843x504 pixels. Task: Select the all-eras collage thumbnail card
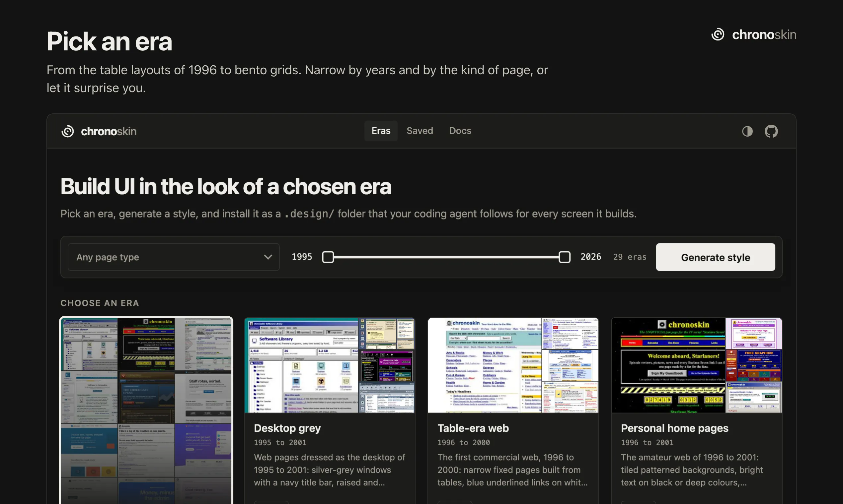click(146, 410)
